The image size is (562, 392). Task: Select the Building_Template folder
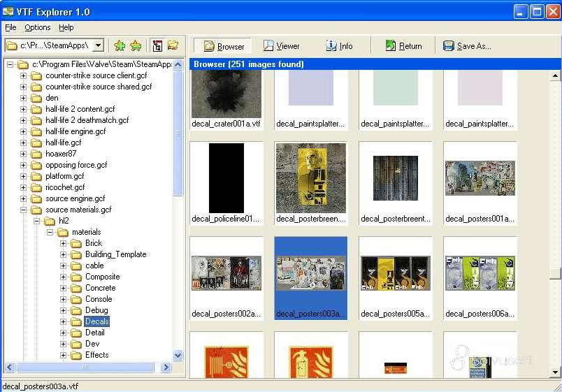point(116,254)
